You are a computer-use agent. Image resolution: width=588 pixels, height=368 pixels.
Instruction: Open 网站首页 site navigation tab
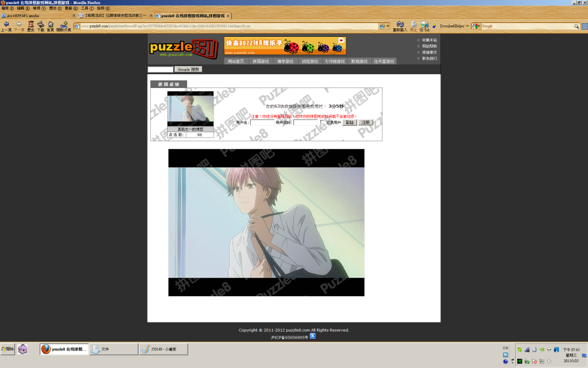236,61
